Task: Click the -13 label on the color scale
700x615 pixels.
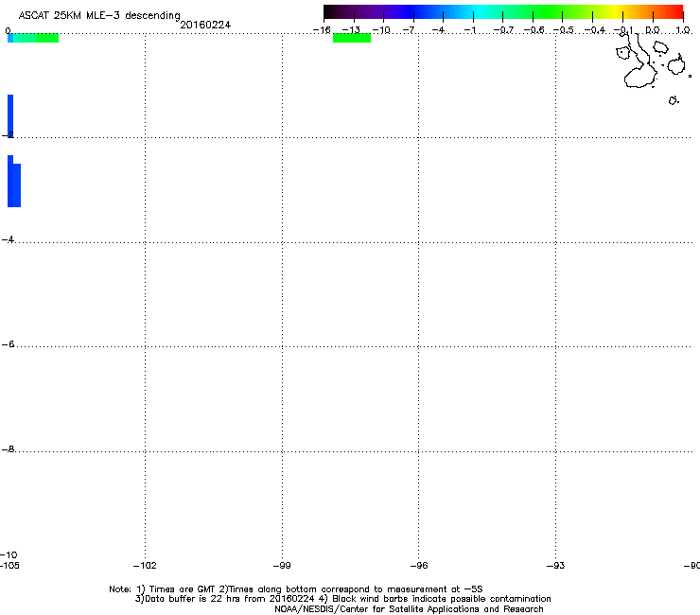Action: click(x=351, y=30)
